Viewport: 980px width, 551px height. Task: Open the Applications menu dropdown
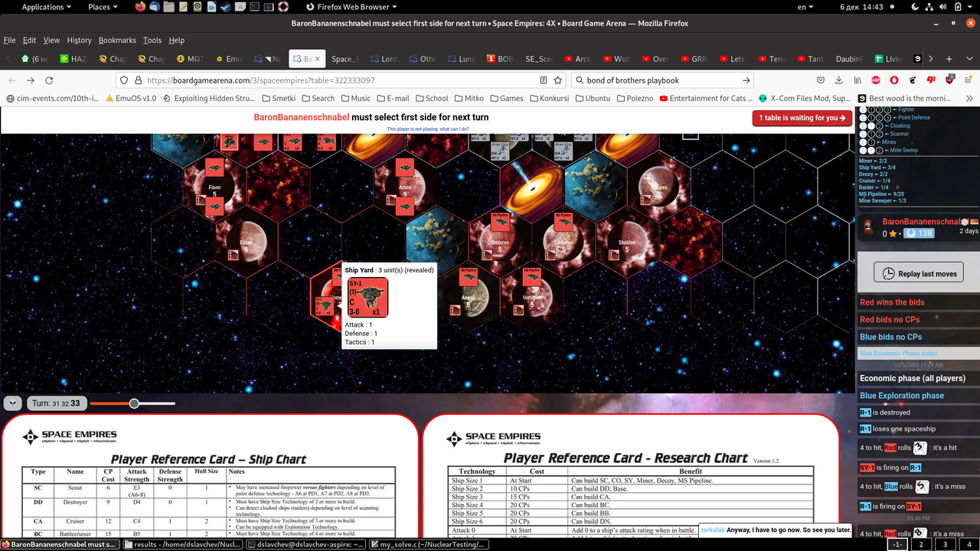46,7
